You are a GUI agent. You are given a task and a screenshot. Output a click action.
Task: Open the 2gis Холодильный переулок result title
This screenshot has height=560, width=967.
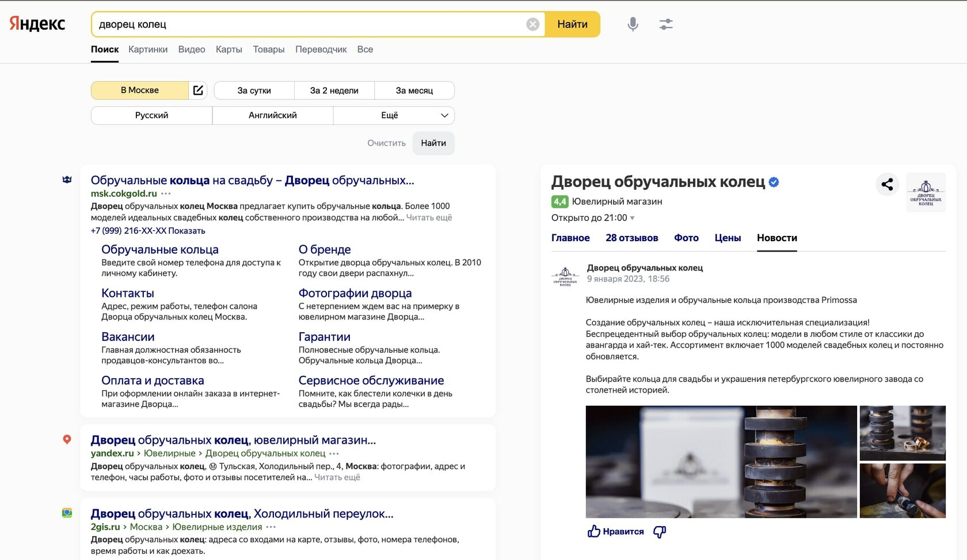point(242,513)
